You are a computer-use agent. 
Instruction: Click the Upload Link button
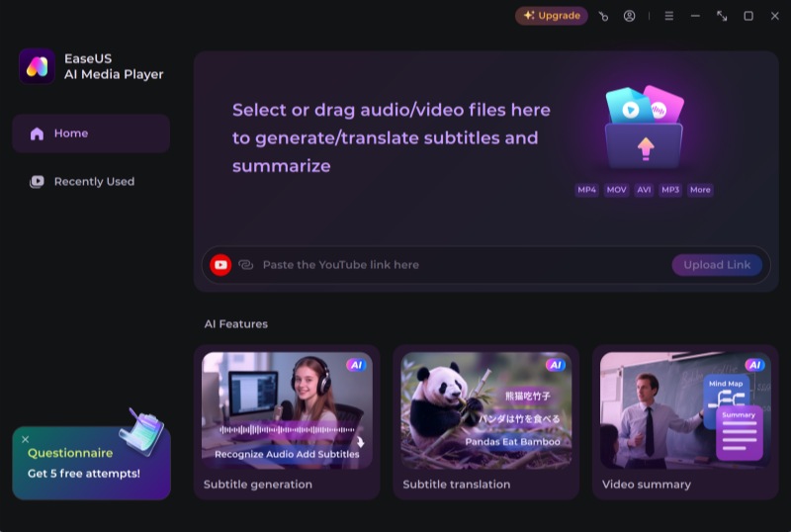717,265
